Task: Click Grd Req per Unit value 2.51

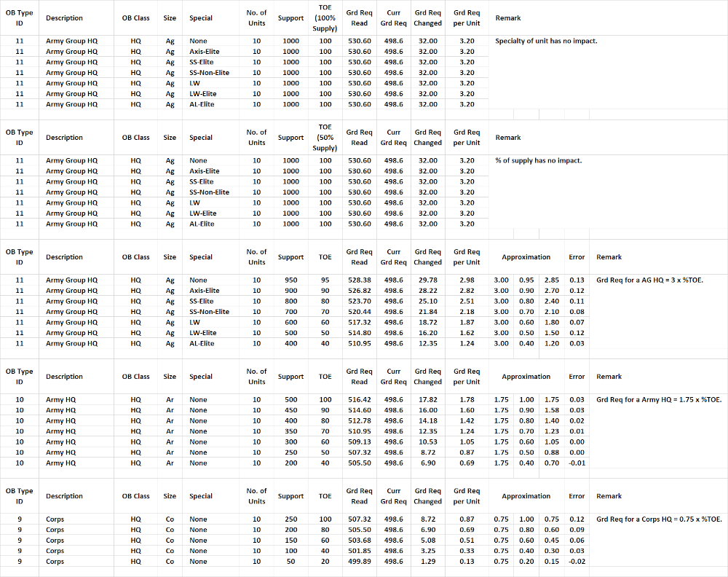Action: pos(467,301)
